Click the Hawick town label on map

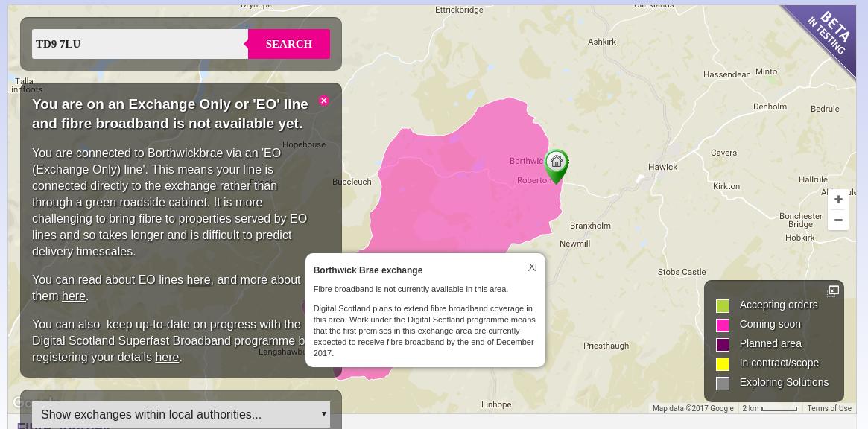(x=662, y=167)
